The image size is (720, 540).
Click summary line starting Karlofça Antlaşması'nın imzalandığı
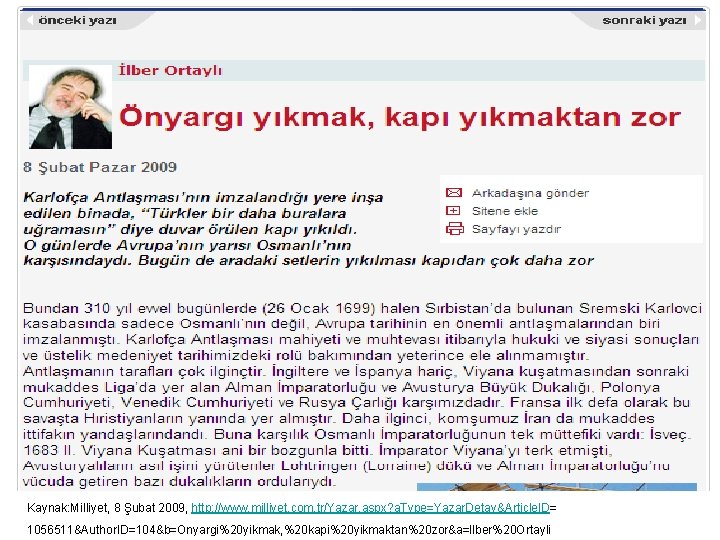pos(203,197)
